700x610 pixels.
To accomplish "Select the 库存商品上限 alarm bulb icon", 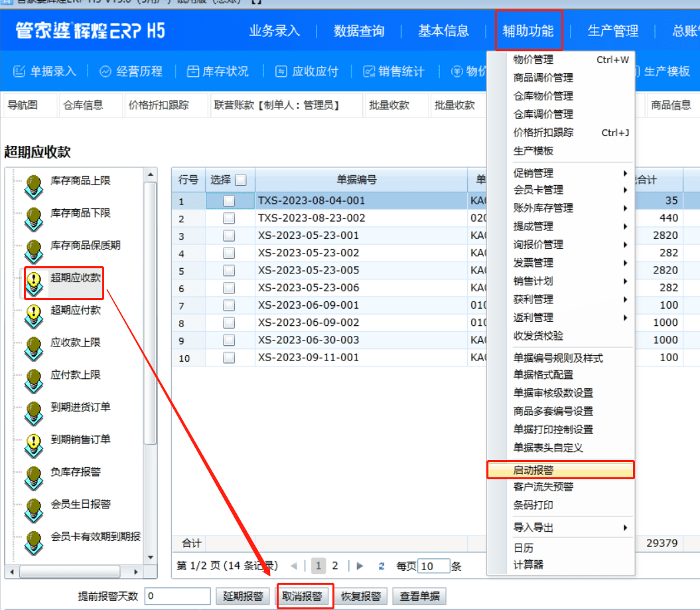I will coord(34,187).
